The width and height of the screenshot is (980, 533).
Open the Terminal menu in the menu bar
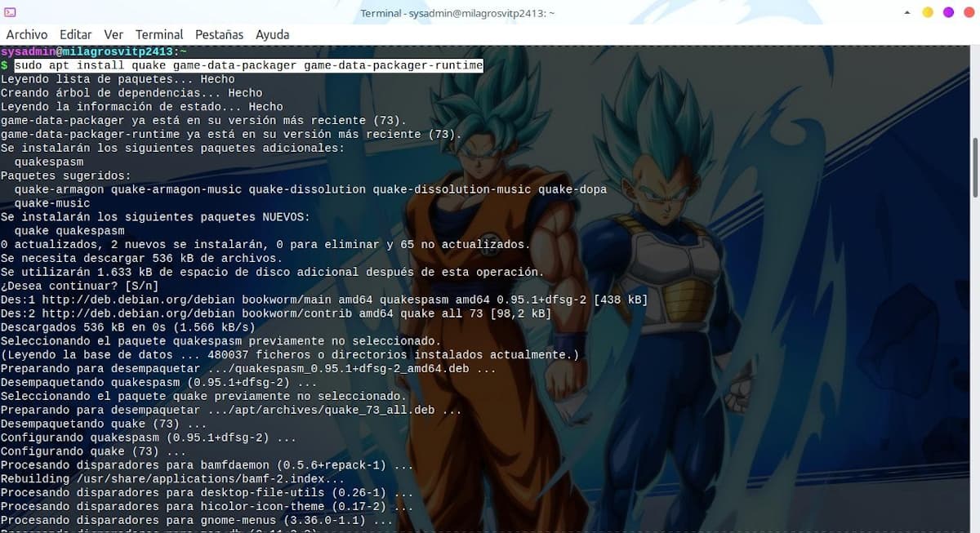[x=159, y=34]
